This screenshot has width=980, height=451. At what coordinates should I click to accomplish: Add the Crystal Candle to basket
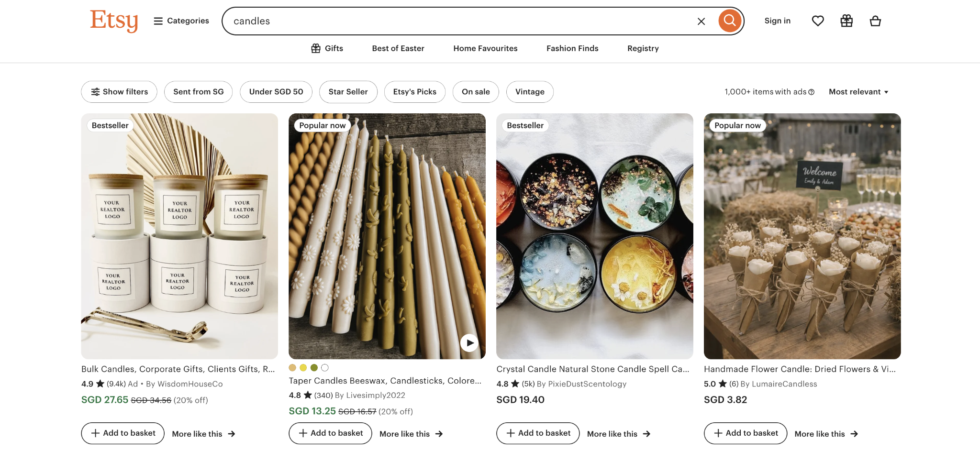tap(537, 433)
